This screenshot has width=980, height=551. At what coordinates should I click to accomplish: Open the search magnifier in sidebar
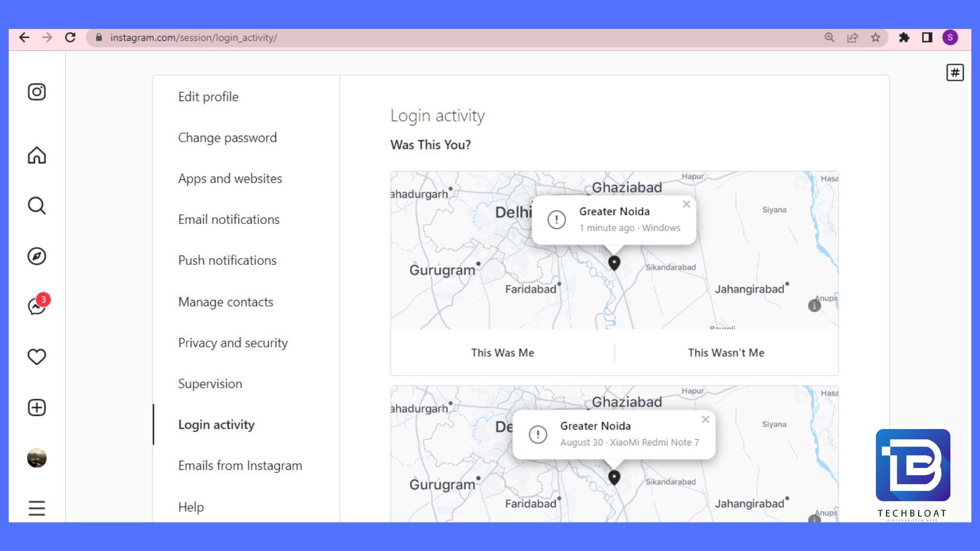[36, 206]
